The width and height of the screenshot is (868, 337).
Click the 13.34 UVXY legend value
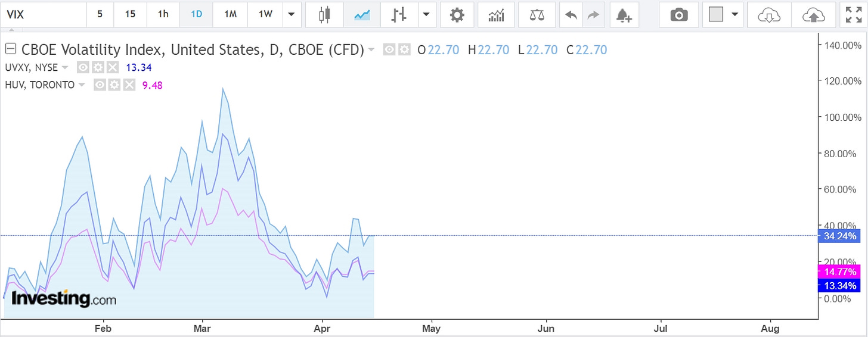point(138,67)
